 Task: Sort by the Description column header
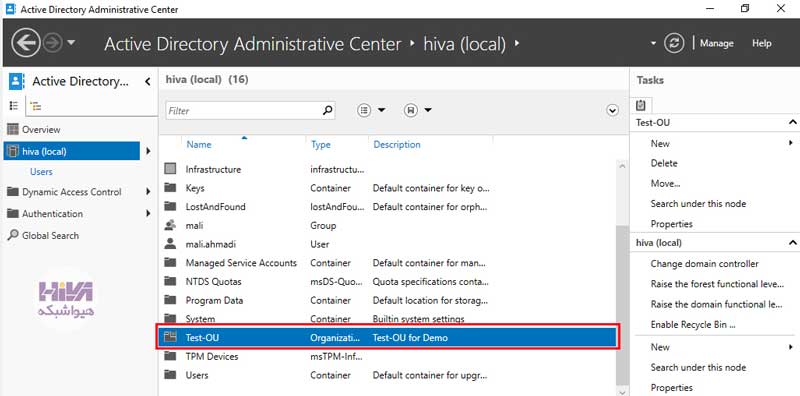click(397, 144)
